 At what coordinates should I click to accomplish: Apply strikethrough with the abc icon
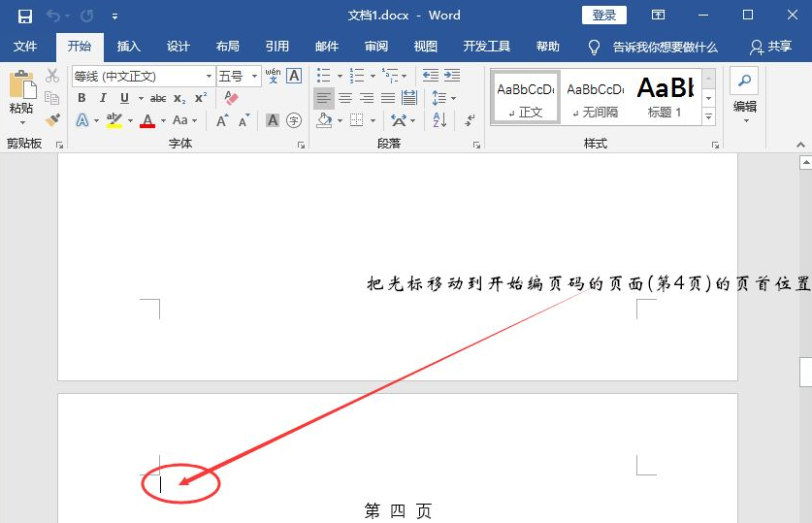pyautogui.click(x=158, y=98)
